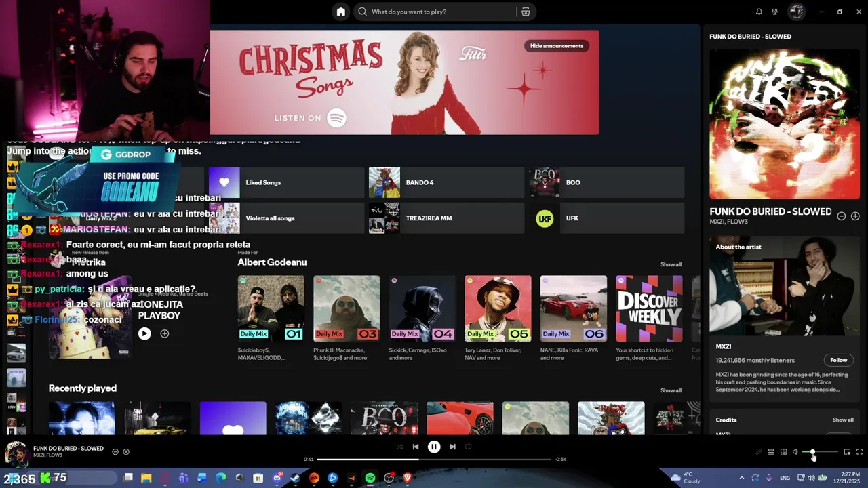
Task: Open large FUNK DO BURIED cover art
Action: click(x=785, y=124)
